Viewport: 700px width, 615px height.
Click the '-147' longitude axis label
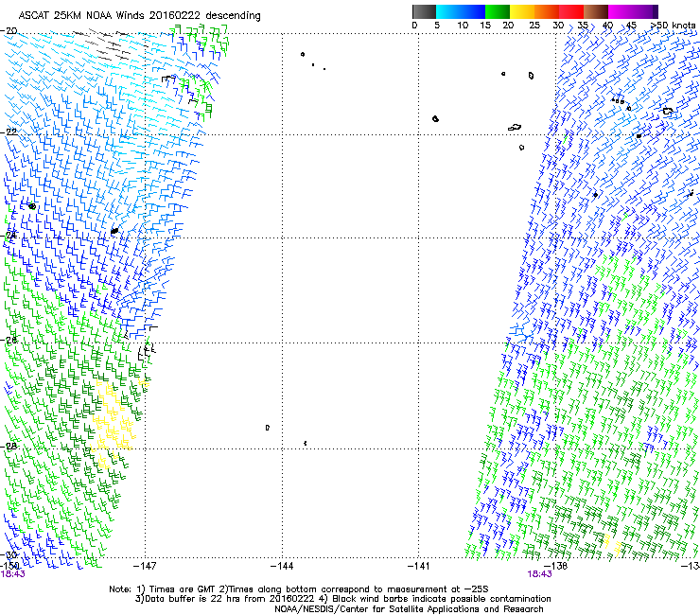pyautogui.click(x=145, y=566)
